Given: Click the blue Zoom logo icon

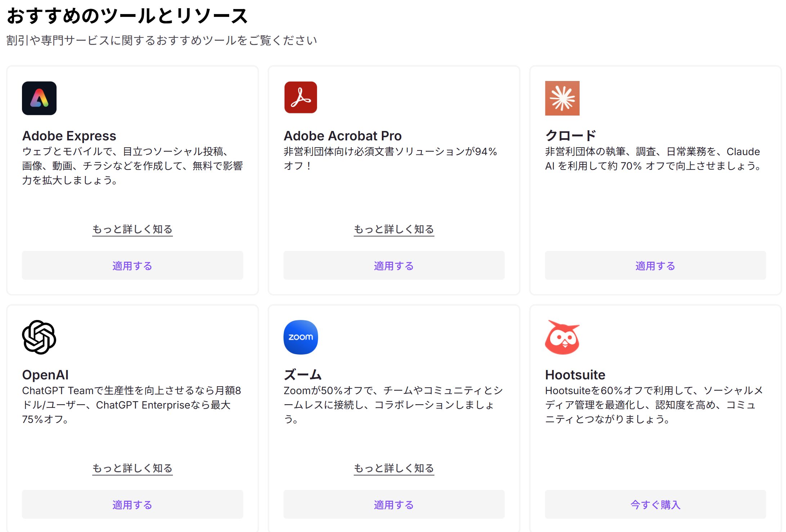Looking at the screenshot, I should coord(300,337).
